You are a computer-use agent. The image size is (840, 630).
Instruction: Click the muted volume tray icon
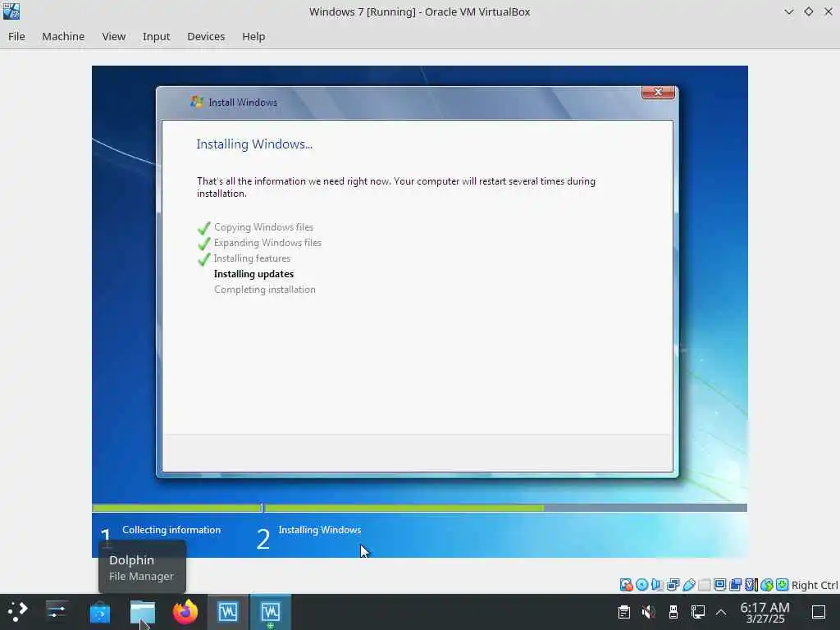pos(649,612)
